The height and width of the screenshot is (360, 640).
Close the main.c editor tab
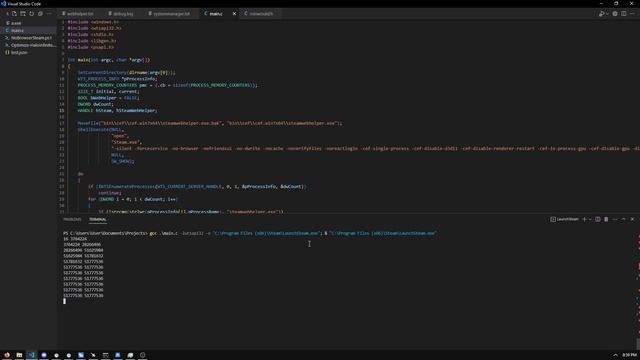click(x=234, y=13)
